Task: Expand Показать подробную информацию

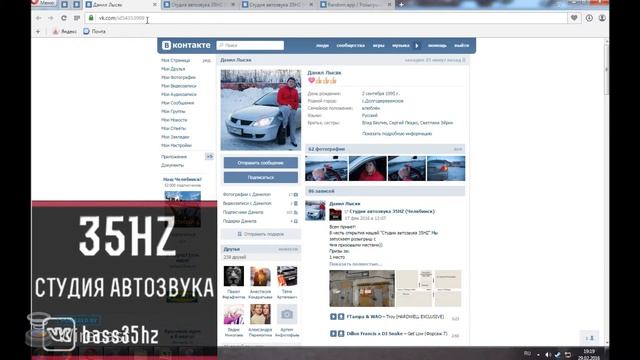Action: point(397,134)
